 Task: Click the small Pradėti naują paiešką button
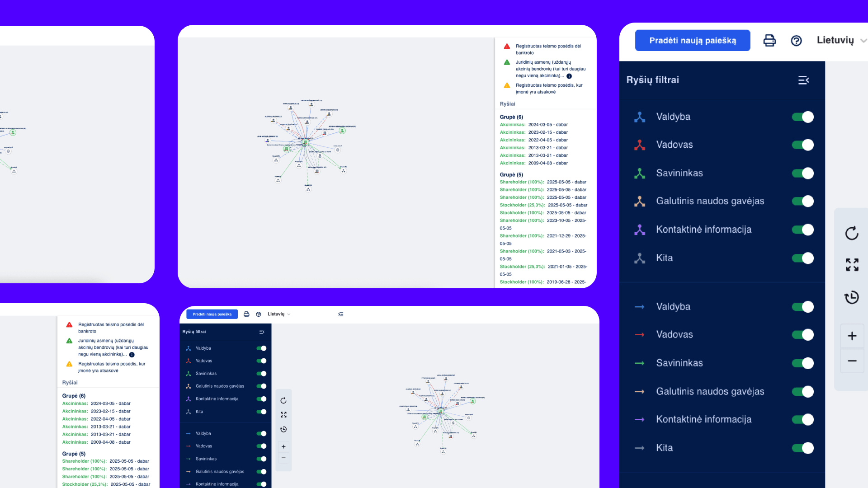click(212, 314)
